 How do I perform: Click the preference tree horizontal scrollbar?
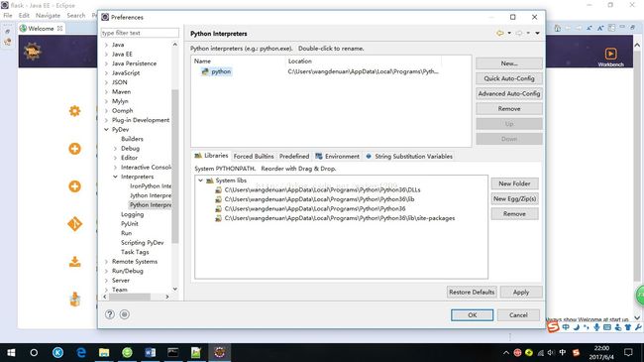click(130, 297)
